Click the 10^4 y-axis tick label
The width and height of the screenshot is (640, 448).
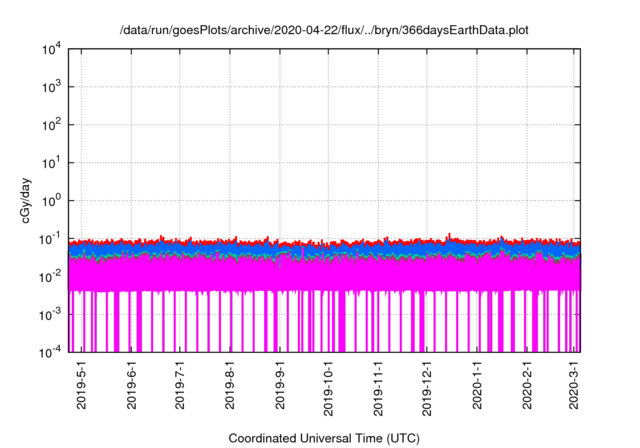click(51, 49)
